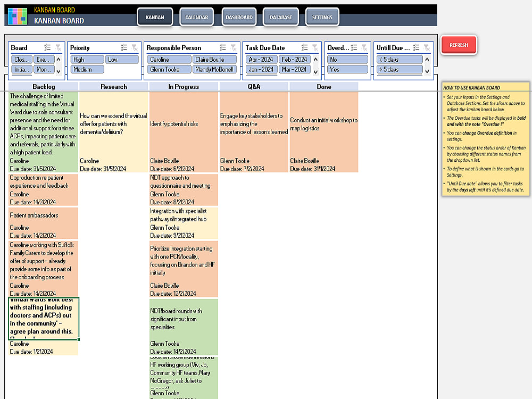Switch to the CALENDAR view
Image resolution: width=532 pixels, height=399 pixels.
pyautogui.click(x=196, y=16)
